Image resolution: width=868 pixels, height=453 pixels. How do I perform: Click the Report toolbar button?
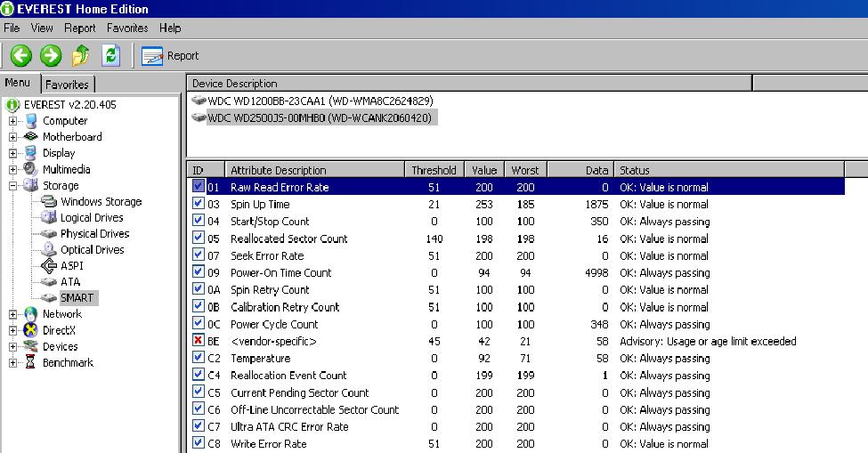pyautogui.click(x=170, y=56)
